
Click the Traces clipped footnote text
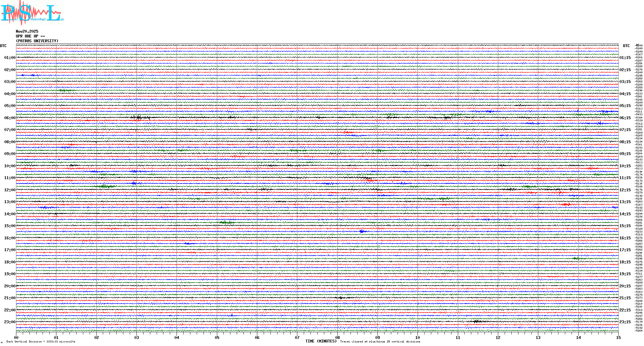[x=380, y=342]
